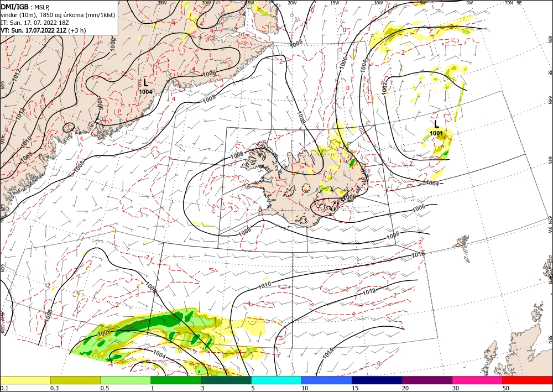This screenshot has height=392, width=553.
Task: Click the 'L' low marker east of Iceland
Action: (x=437, y=124)
